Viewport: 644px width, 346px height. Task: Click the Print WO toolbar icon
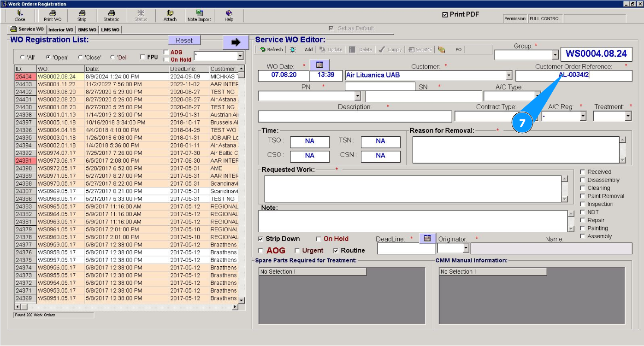click(x=53, y=13)
